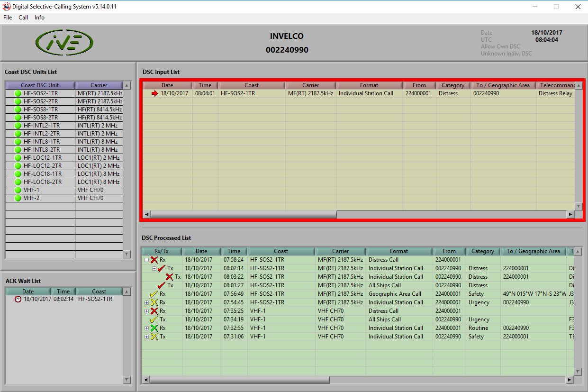Expand the 07:31:06 Tx Safety entry
Viewport: 588px width, 392px height.
point(146,337)
